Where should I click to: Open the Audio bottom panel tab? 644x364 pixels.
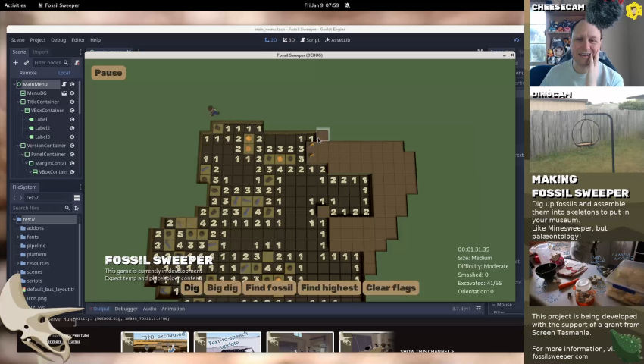149,309
